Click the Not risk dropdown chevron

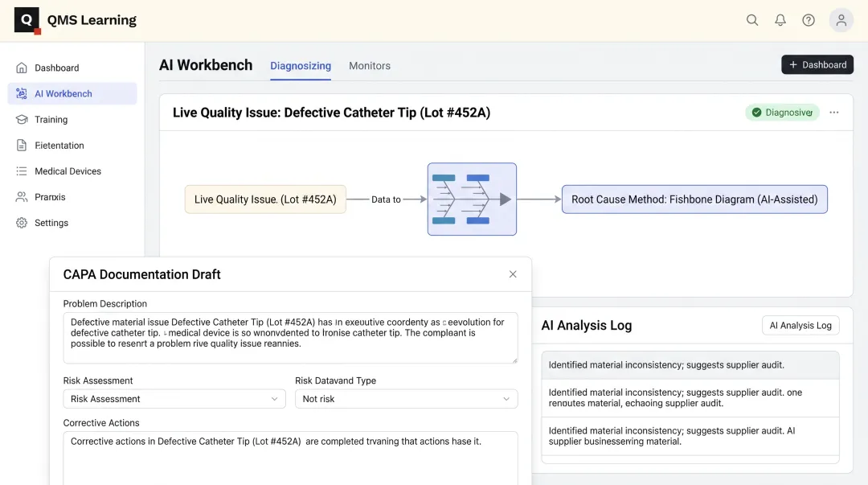point(506,399)
